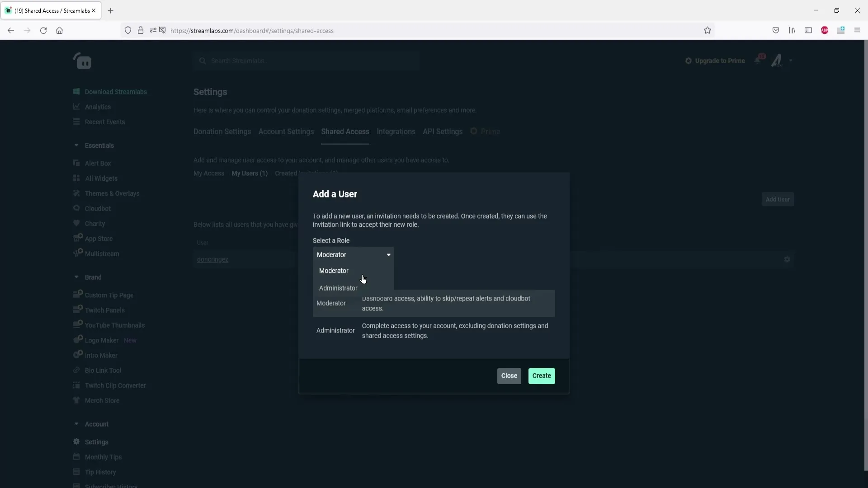Click the Add User button
The width and height of the screenshot is (868, 488).
tap(778, 199)
